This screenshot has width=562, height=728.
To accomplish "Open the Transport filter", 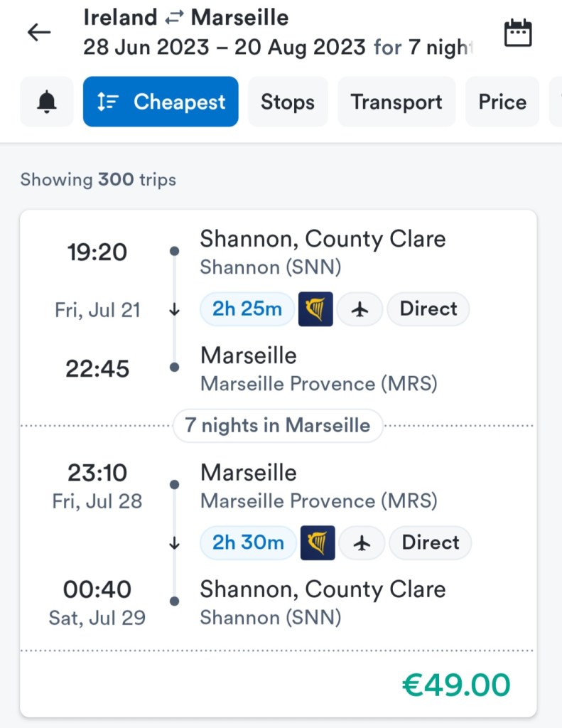I will coord(396,102).
